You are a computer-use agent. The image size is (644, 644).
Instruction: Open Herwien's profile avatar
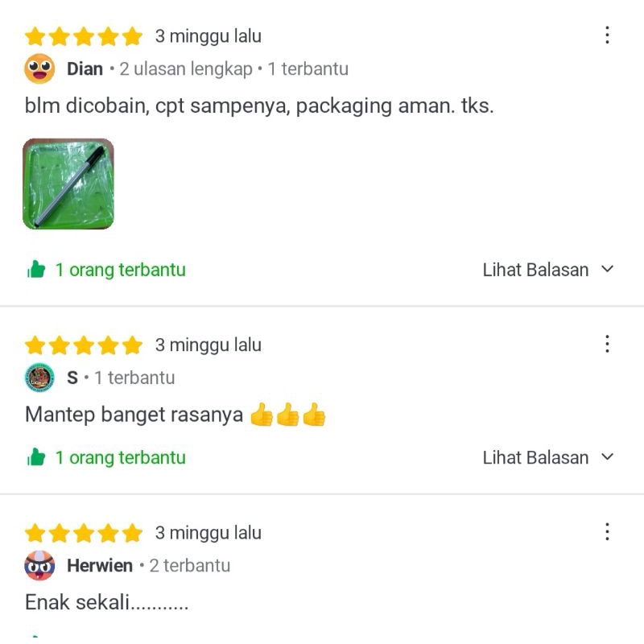pos(39,565)
